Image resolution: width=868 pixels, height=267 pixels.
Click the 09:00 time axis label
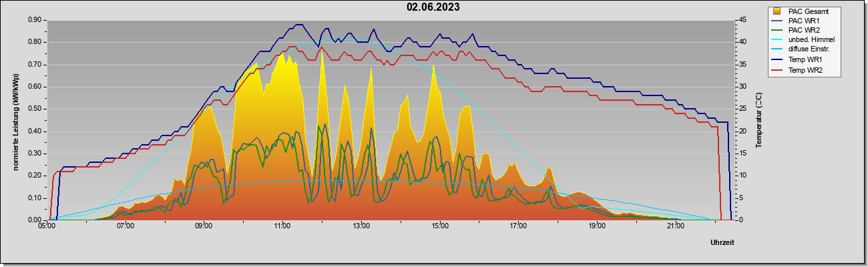[204, 226]
